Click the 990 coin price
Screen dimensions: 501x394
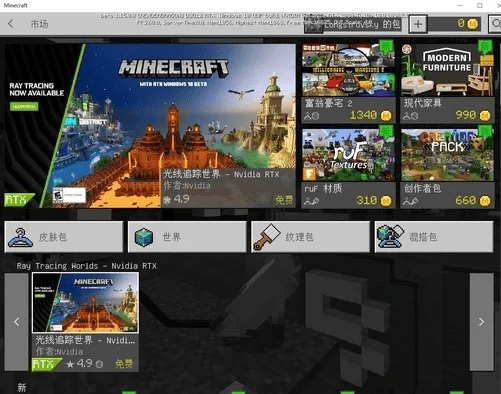coord(466,115)
